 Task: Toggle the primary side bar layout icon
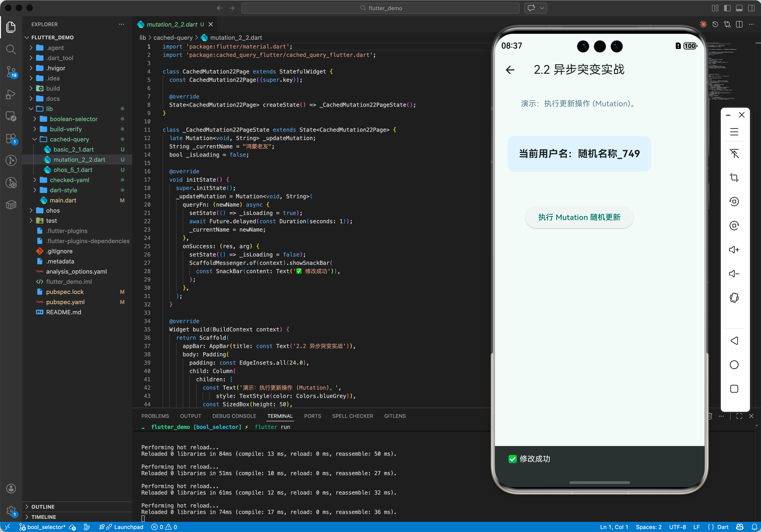(x=727, y=8)
